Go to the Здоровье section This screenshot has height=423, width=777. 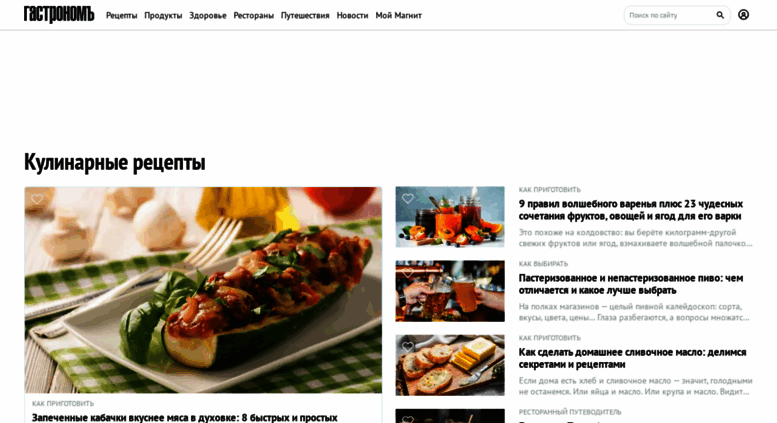pyautogui.click(x=208, y=15)
